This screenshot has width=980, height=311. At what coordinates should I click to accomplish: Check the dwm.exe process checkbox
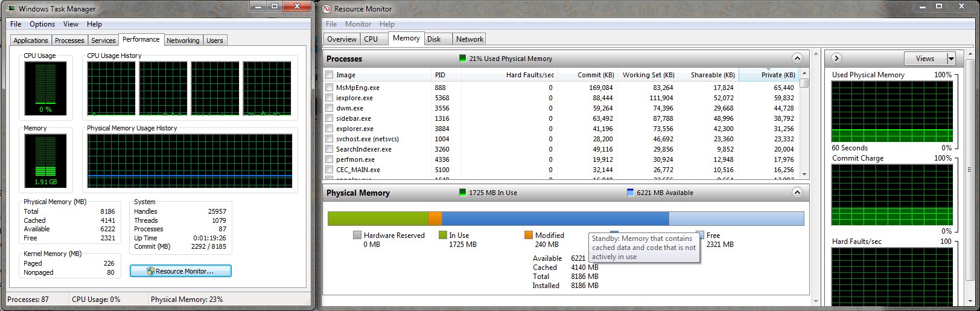[329, 108]
